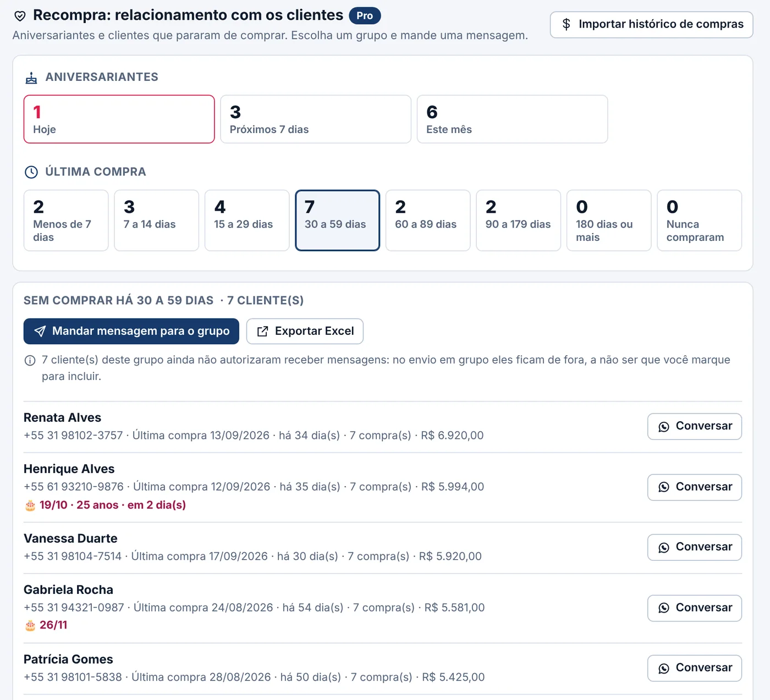Click the clock icon next to ÚLTIMA COMPRA

pos(31,172)
